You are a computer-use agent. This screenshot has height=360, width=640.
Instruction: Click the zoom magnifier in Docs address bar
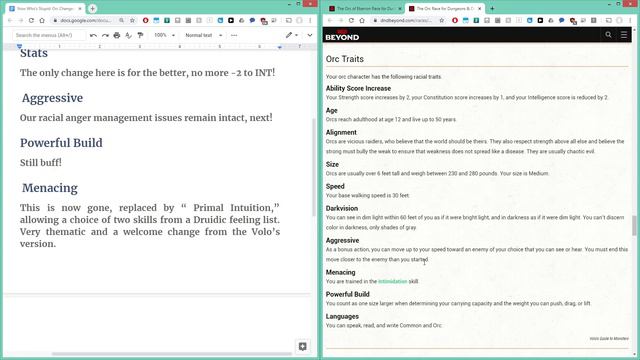(x=121, y=20)
